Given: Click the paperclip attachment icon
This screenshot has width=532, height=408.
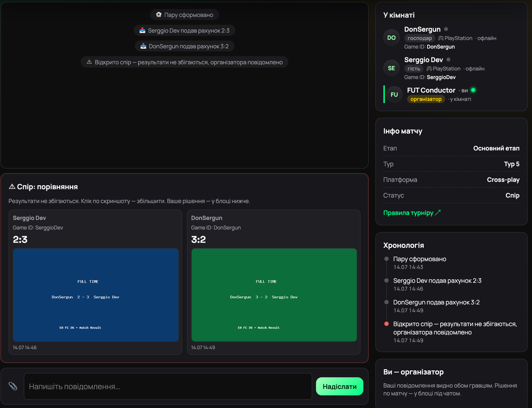Looking at the screenshot, I should pos(13,386).
